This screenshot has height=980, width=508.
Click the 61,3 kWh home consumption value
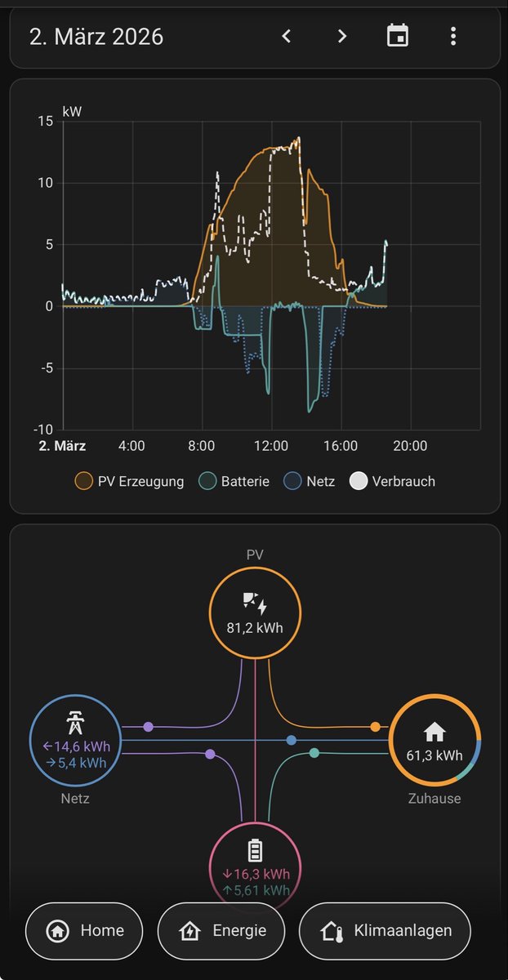[435, 755]
